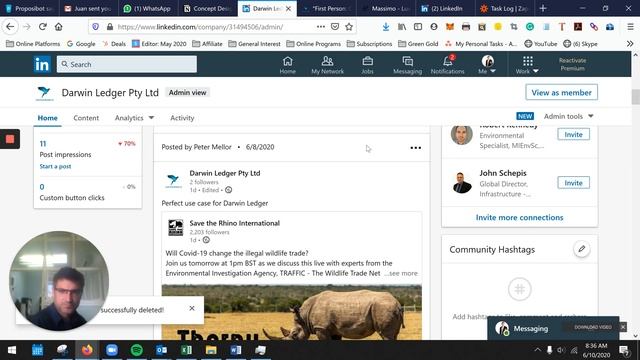Open page actions three-dot menu
Viewport: 640px width, 360px height.
point(321,27)
